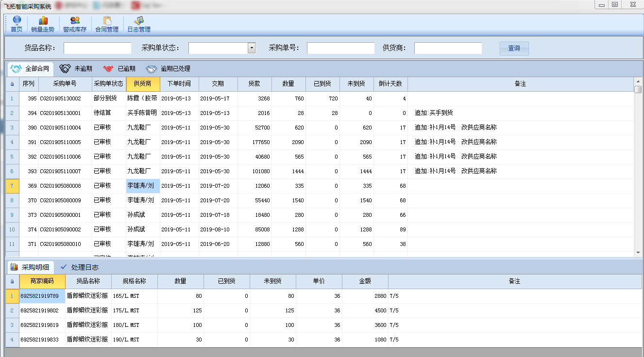Click the contracts grid scrollbar down arrow
This screenshot has width=644, height=357.
pos(638,253)
